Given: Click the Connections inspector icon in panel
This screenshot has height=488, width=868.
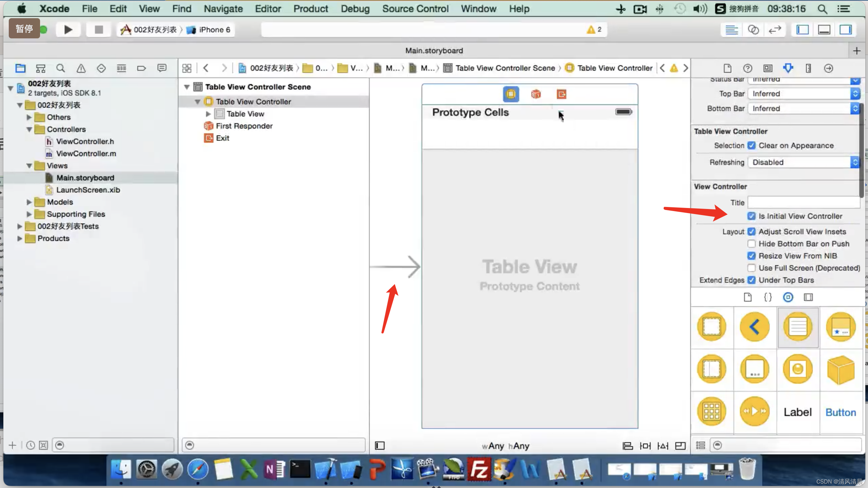Looking at the screenshot, I should tap(829, 68).
